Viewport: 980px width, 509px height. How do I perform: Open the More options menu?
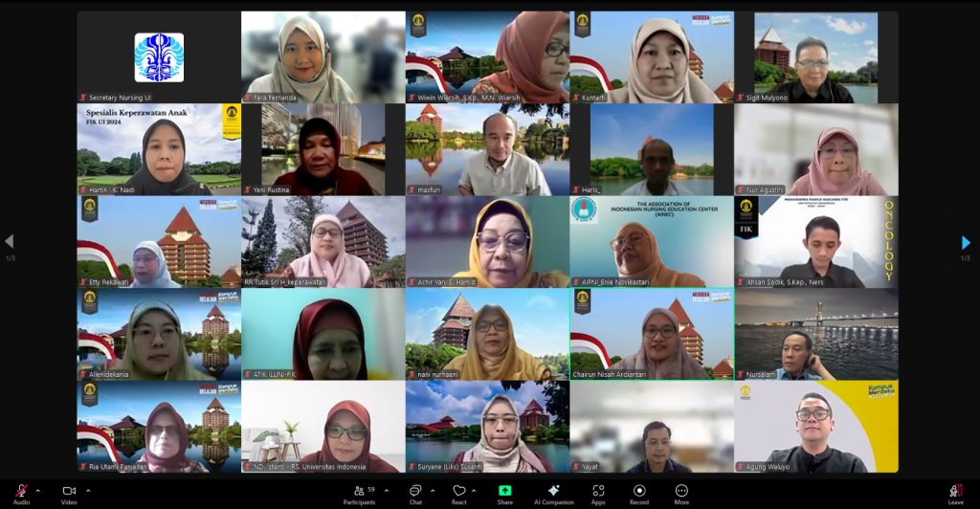[681, 492]
